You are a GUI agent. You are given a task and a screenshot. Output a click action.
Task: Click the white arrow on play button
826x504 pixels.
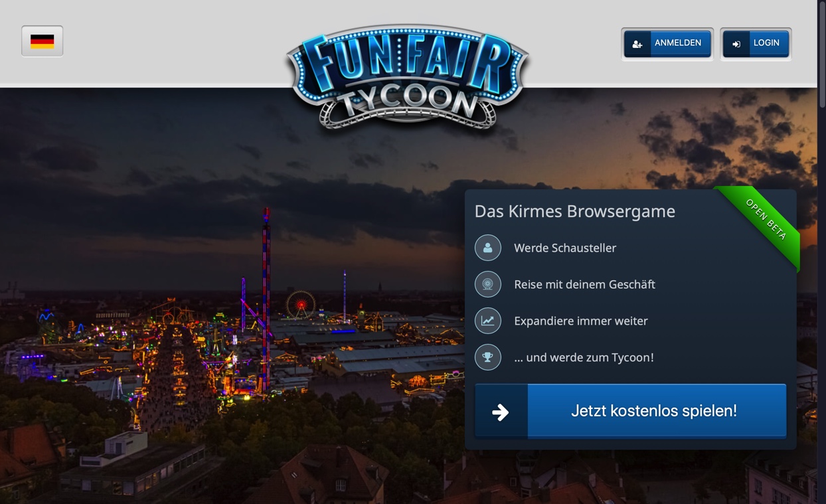(501, 412)
